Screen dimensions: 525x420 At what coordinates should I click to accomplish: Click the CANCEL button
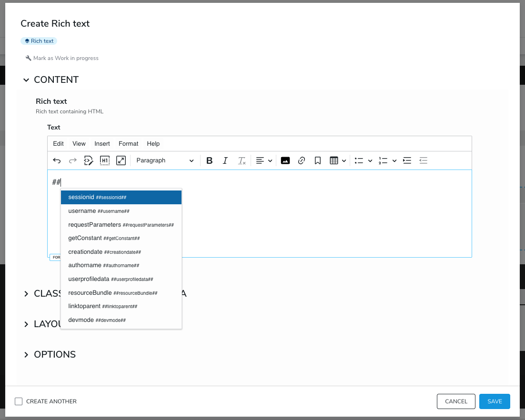456,401
